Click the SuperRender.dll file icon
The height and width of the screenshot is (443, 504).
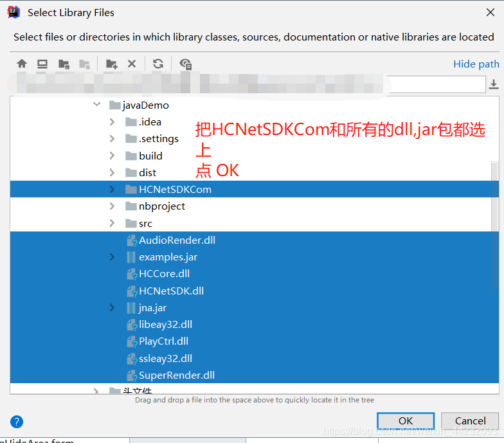[132, 375]
